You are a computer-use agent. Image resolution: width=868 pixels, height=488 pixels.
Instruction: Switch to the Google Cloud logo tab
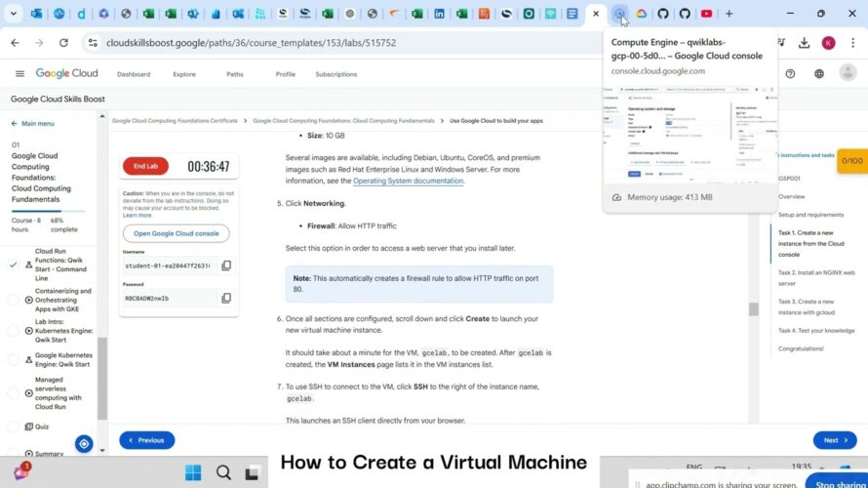coord(641,14)
